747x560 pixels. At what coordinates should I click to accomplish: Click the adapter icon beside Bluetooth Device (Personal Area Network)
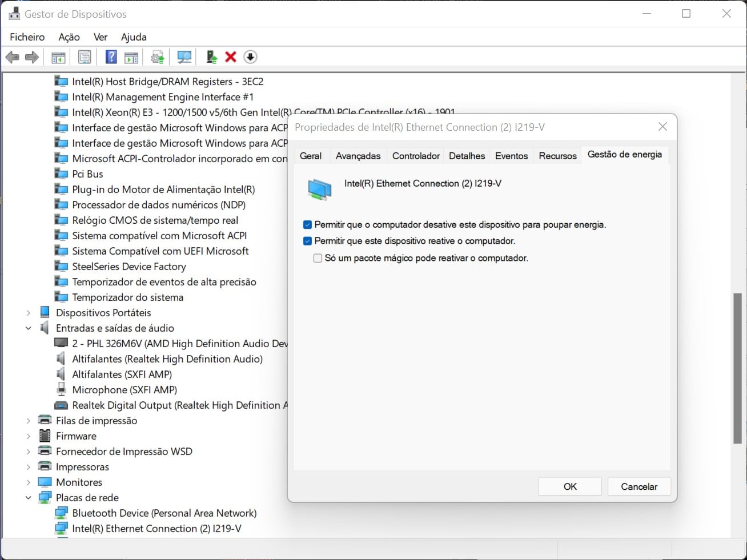61,513
